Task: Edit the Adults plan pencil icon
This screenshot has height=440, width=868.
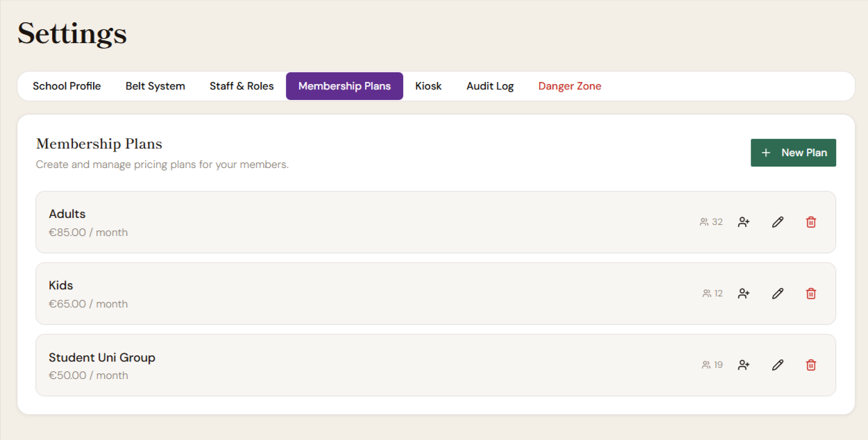Action: pos(778,222)
